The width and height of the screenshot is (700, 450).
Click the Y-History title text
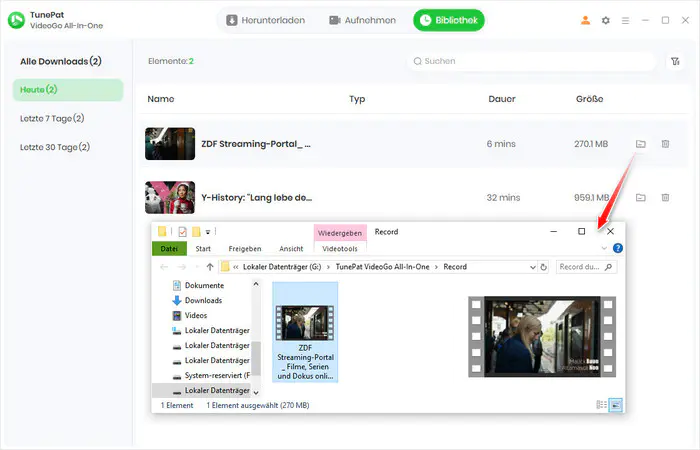point(257,197)
